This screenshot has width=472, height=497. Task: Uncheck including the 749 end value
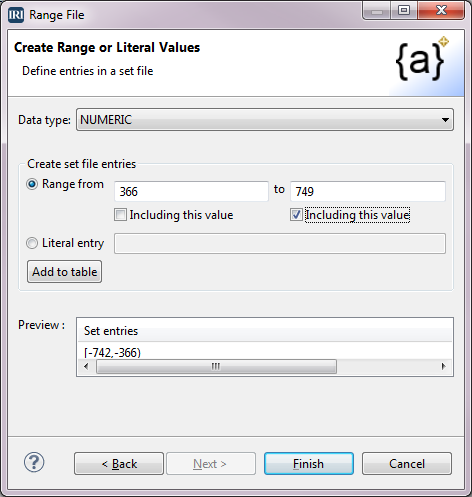click(296, 215)
